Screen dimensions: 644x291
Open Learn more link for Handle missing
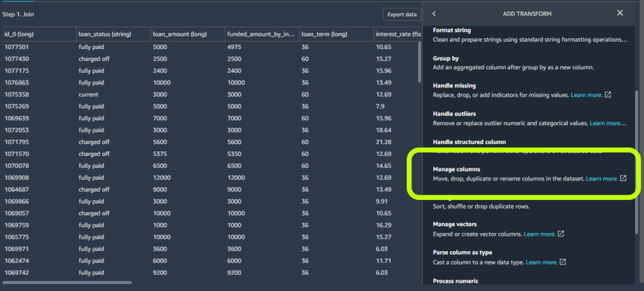(x=587, y=95)
